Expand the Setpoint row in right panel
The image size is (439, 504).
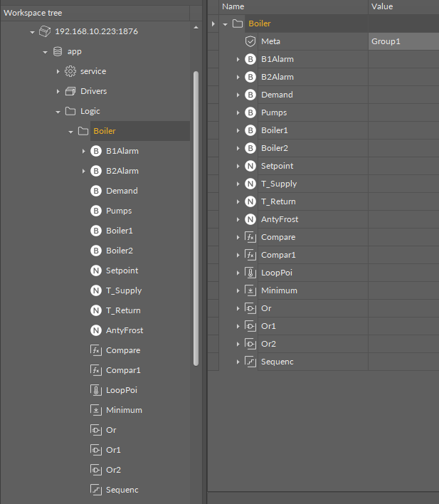click(x=238, y=166)
